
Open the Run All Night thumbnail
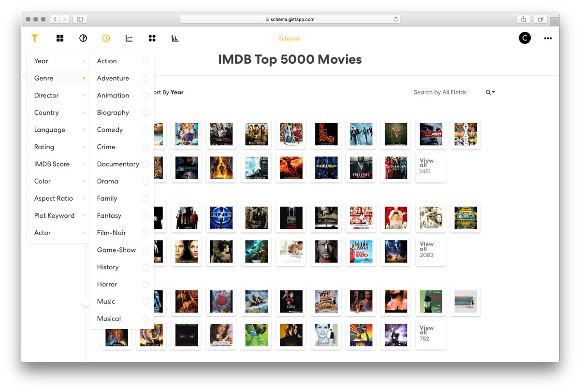tap(326, 168)
